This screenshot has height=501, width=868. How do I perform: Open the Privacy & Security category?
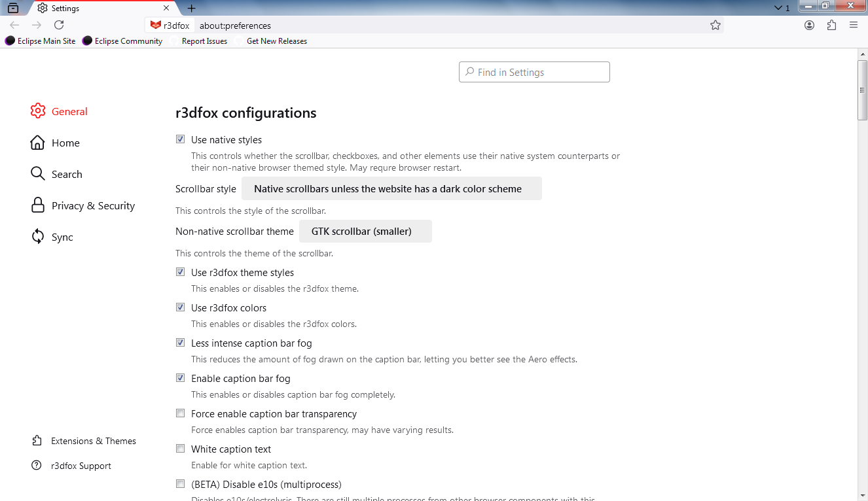coord(82,205)
